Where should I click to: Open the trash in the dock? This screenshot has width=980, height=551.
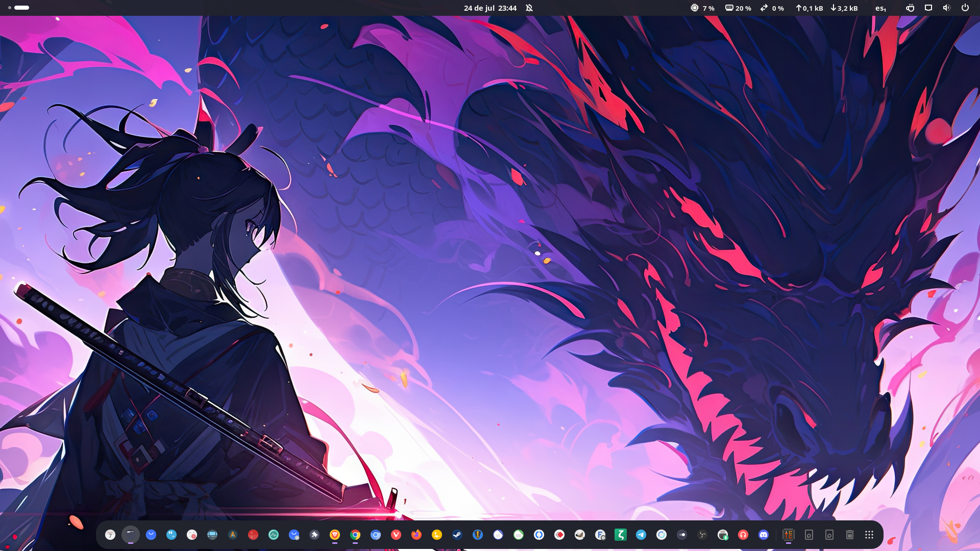click(850, 535)
